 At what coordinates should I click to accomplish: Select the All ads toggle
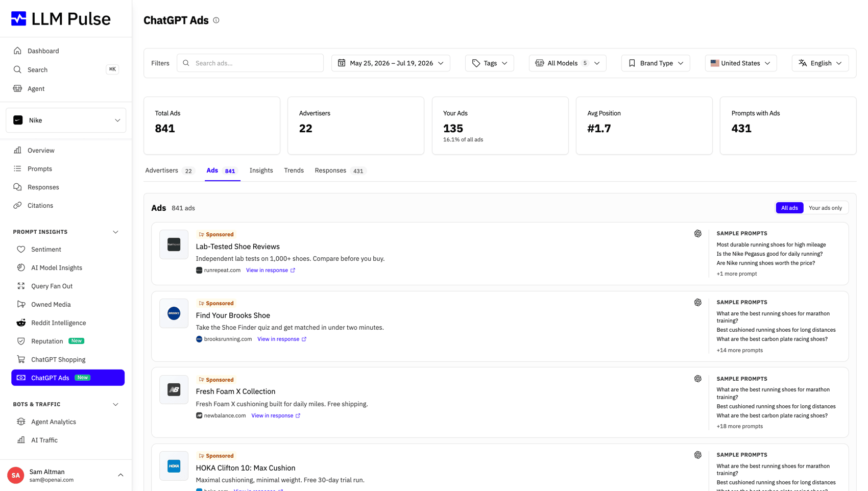click(789, 208)
